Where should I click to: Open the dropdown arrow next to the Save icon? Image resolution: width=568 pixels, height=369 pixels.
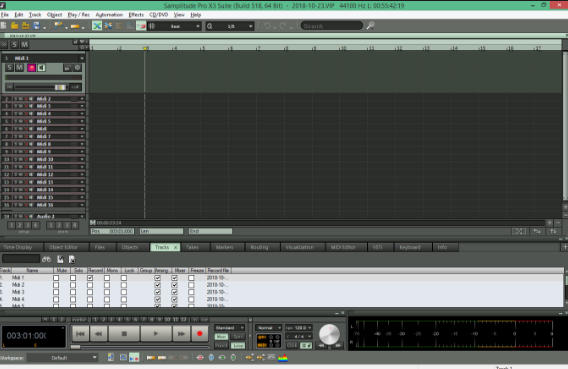pos(44,27)
